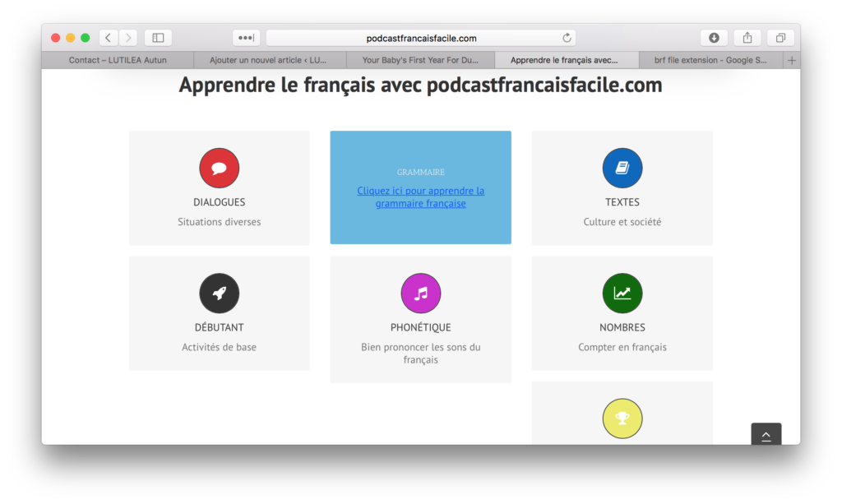
Task: Click the Culture et société text
Action: (622, 222)
